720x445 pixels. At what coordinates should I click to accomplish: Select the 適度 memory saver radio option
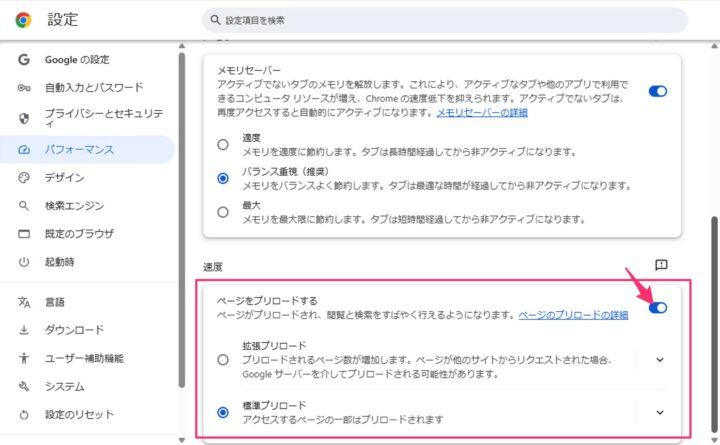tap(223, 145)
